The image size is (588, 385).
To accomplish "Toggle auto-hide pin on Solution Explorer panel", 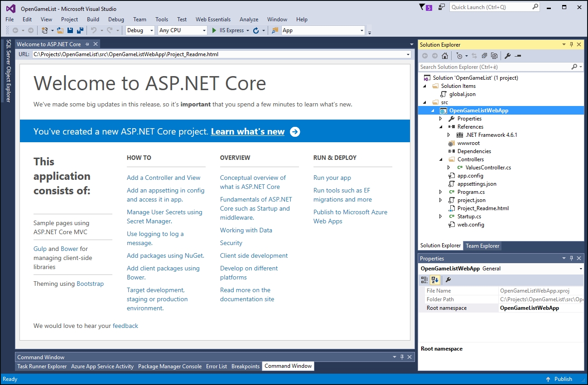I will click(x=571, y=44).
